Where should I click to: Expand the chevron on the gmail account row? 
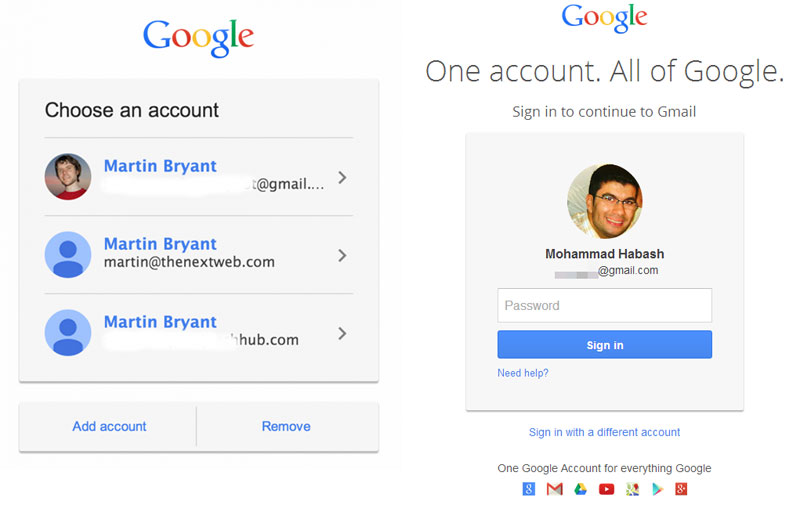coord(342,177)
